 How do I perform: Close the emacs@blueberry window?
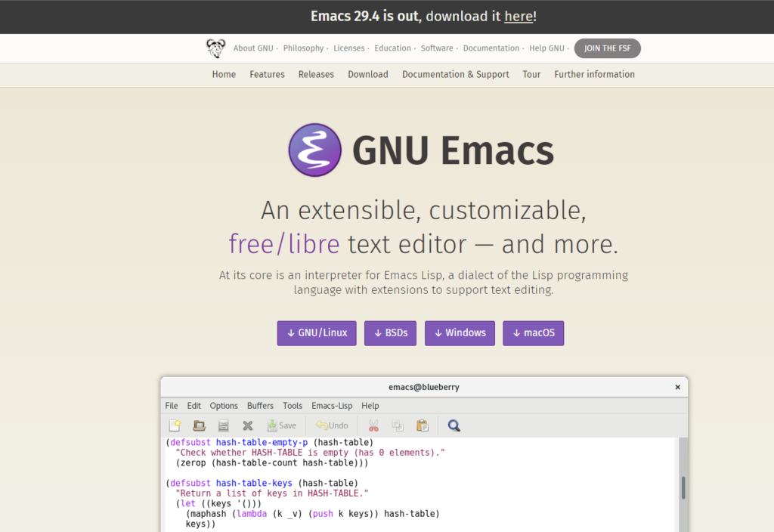(x=678, y=388)
